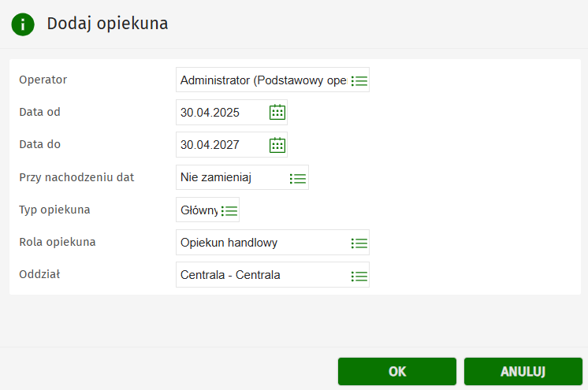Open calendar for Data od
Image resolution: width=588 pixels, height=390 pixels.
(x=277, y=112)
